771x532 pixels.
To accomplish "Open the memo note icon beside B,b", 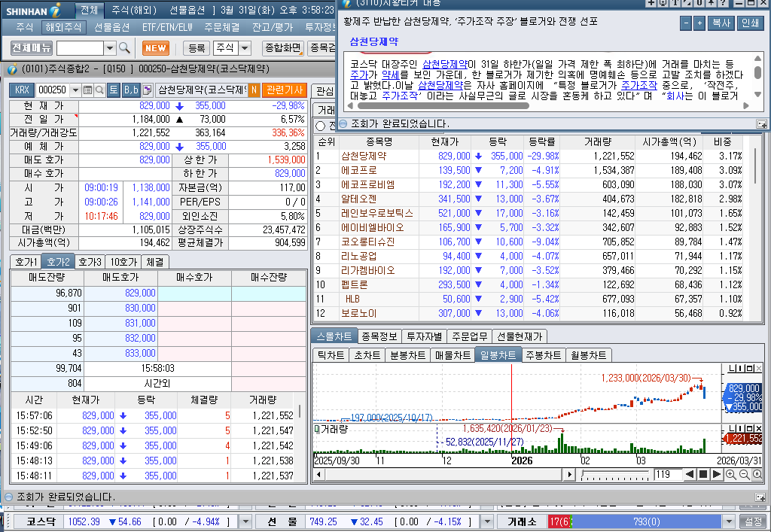I will [x=147, y=90].
